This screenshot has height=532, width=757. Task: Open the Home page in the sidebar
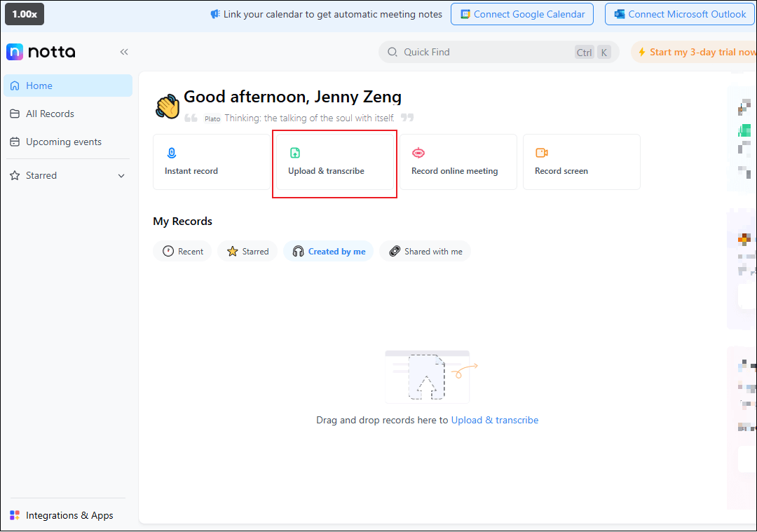pyautogui.click(x=68, y=86)
